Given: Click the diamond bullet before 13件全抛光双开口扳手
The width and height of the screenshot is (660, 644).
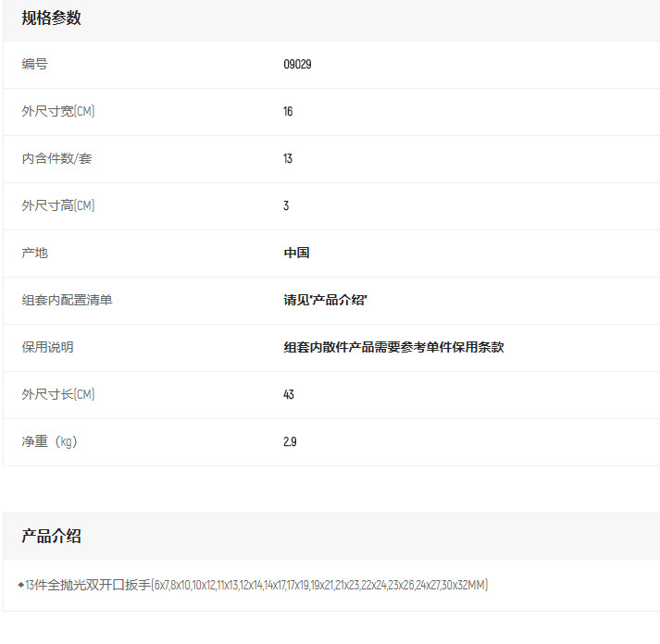Looking at the screenshot, I should coord(20,585).
